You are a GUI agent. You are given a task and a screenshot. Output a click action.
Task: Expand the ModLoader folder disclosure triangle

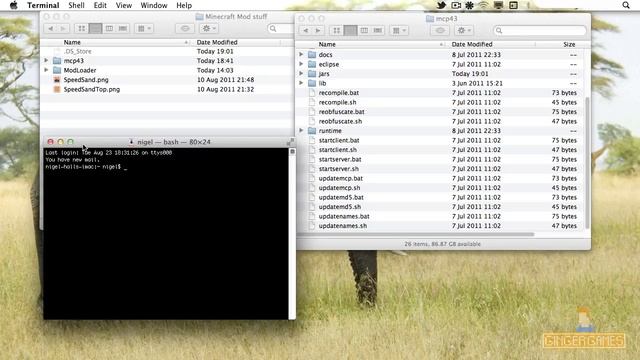[46, 70]
